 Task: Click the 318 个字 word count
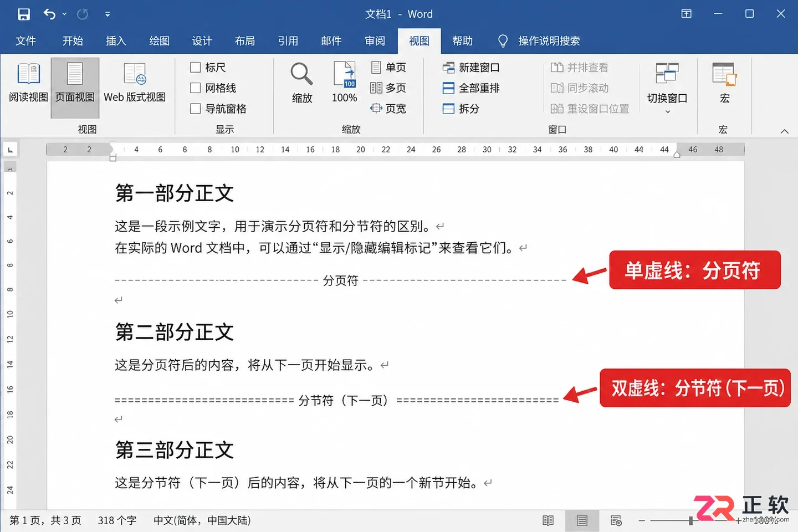[x=117, y=520]
